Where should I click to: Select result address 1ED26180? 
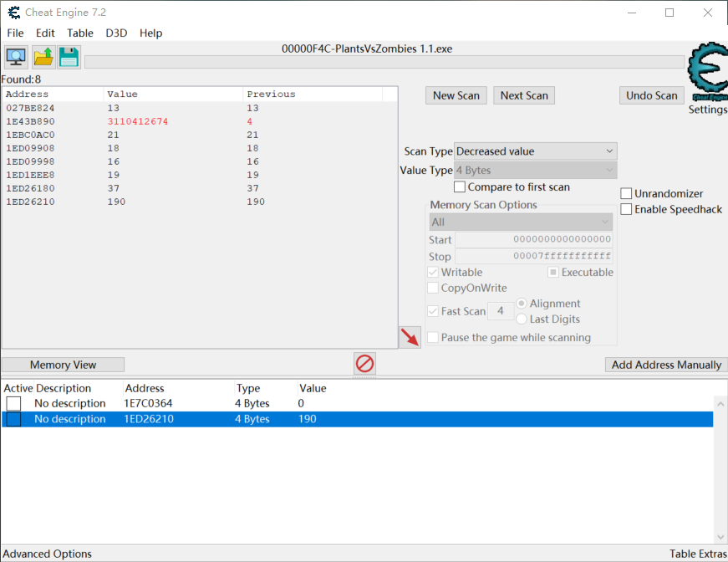point(30,188)
